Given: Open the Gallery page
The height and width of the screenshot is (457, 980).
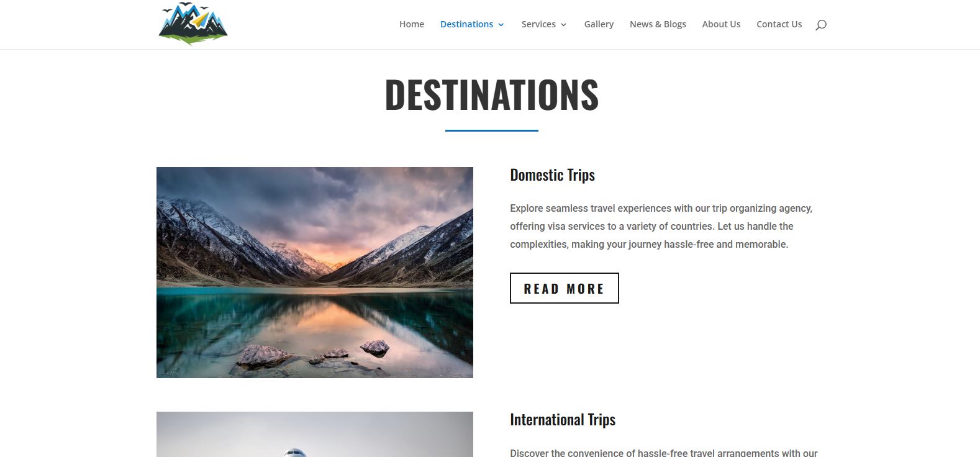Looking at the screenshot, I should pos(599,24).
